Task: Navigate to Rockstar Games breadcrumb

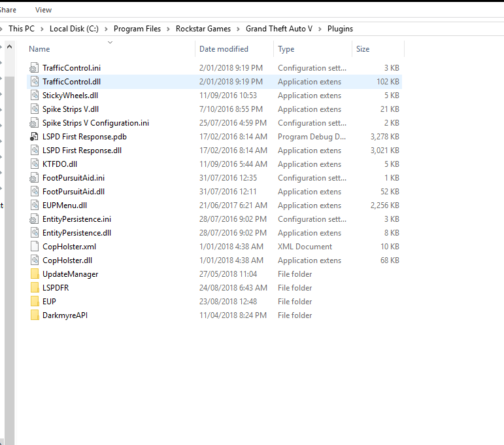Action: tap(203, 29)
